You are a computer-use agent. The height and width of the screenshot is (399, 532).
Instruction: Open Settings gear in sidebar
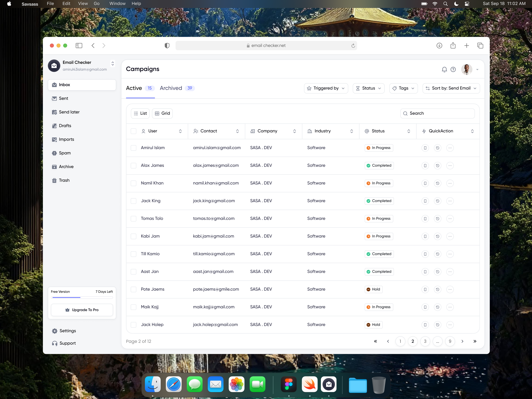coord(55,331)
